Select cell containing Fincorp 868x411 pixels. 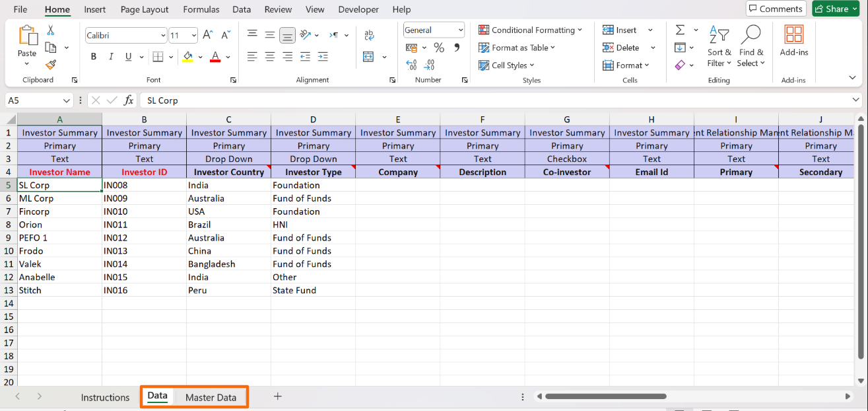pos(59,211)
